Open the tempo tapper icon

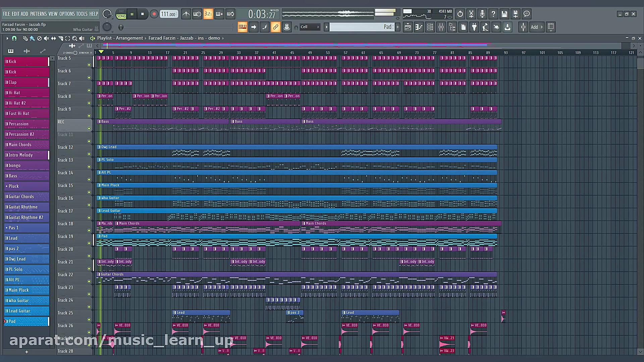pos(485,27)
